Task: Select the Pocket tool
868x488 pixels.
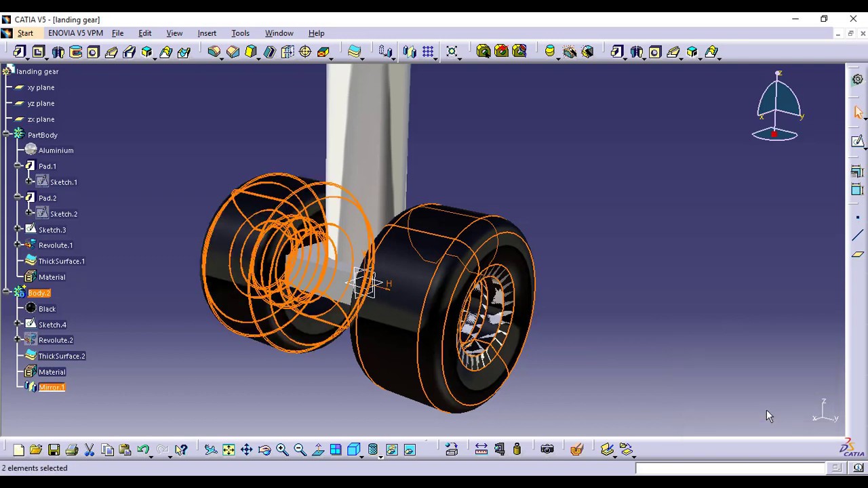Action: [39, 52]
